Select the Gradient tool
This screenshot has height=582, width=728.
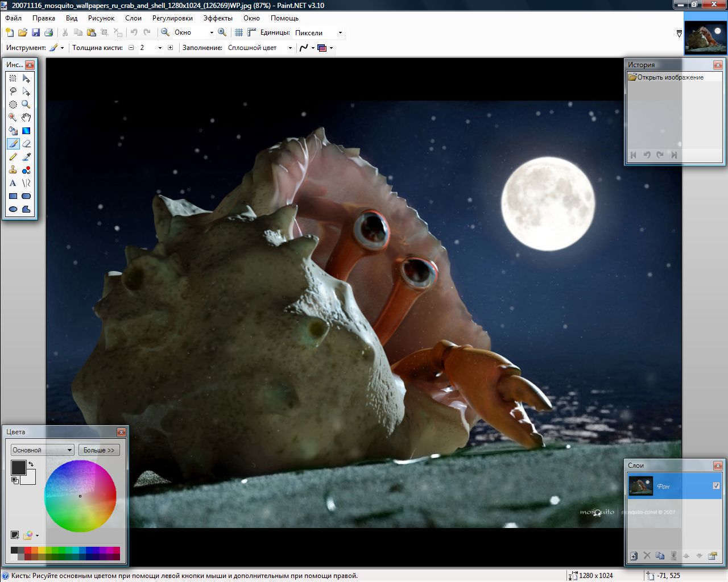[26, 131]
